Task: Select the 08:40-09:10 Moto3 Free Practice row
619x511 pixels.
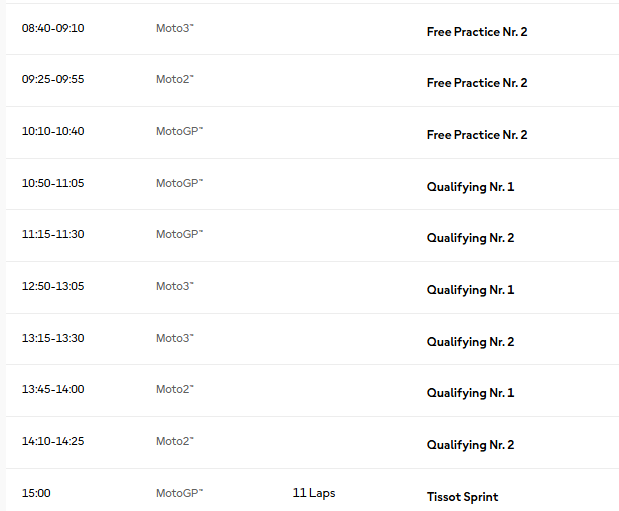Action: point(312,29)
